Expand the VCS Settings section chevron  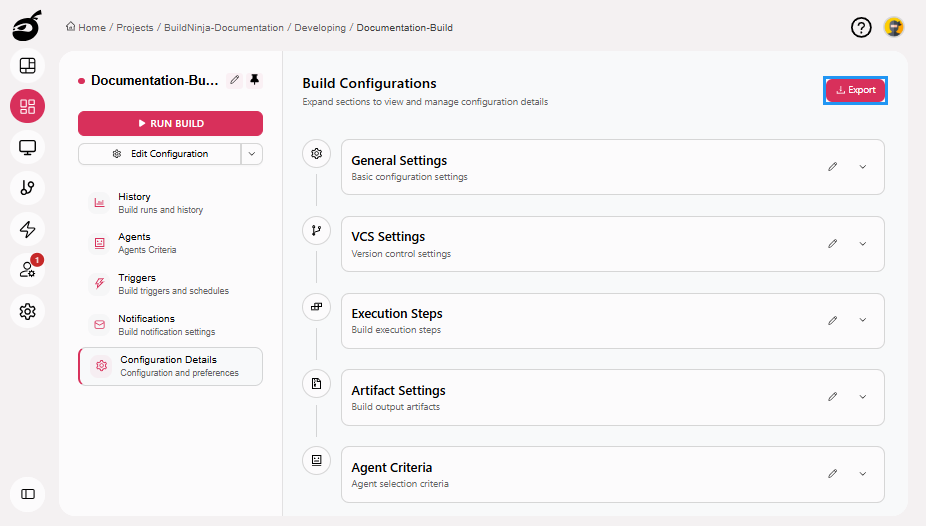click(863, 244)
